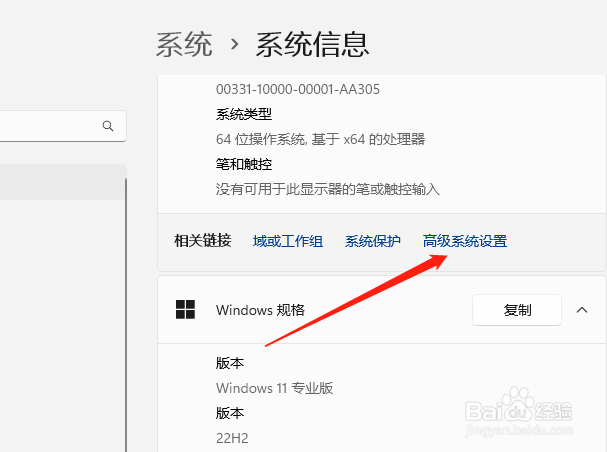Click the 笔和触控 label
The height and width of the screenshot is (452, 607).
click(244, 164)
